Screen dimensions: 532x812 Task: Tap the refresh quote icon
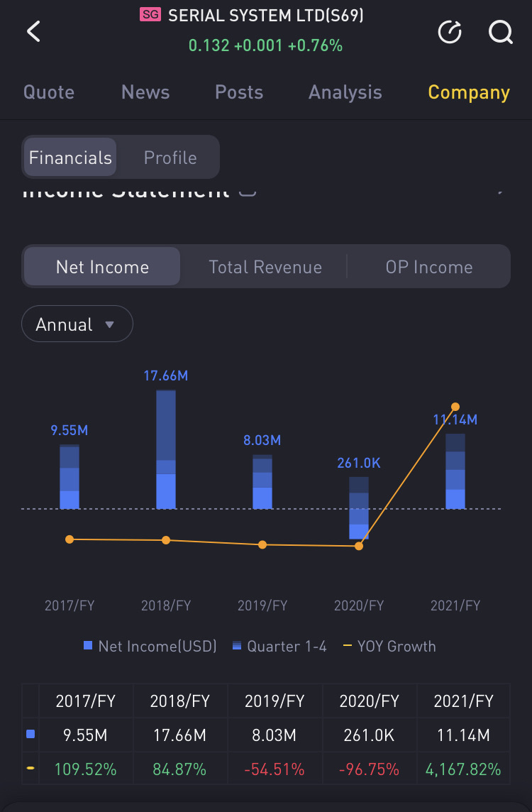tap(449, 32)
